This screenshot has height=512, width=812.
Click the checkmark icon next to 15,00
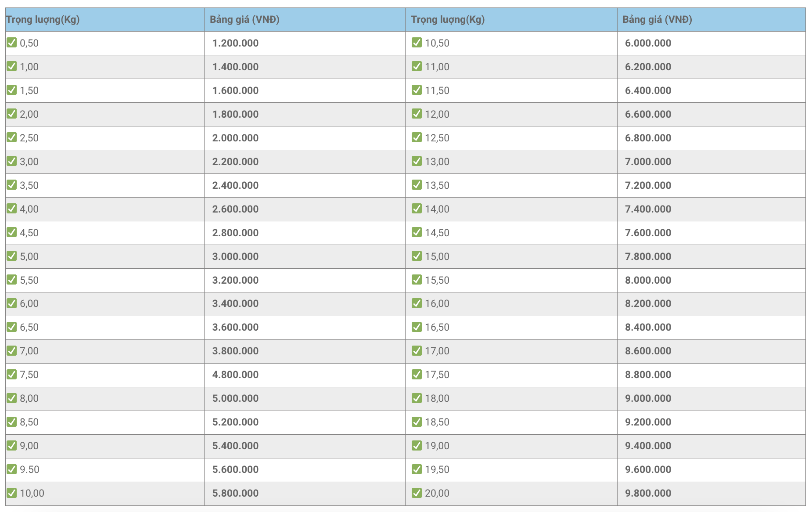pos(417,256)
